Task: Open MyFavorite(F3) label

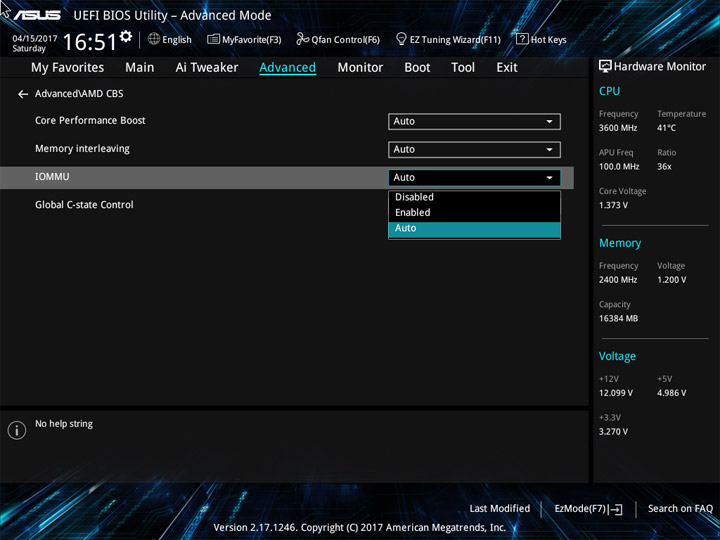Action: (x=252, y=40)
